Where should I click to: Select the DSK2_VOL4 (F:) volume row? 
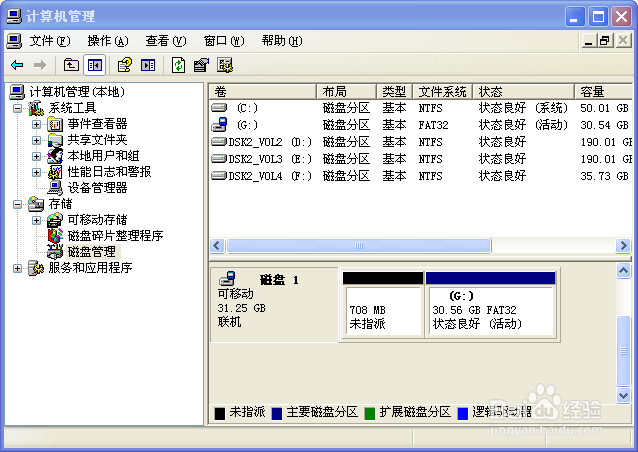point(421,176)
